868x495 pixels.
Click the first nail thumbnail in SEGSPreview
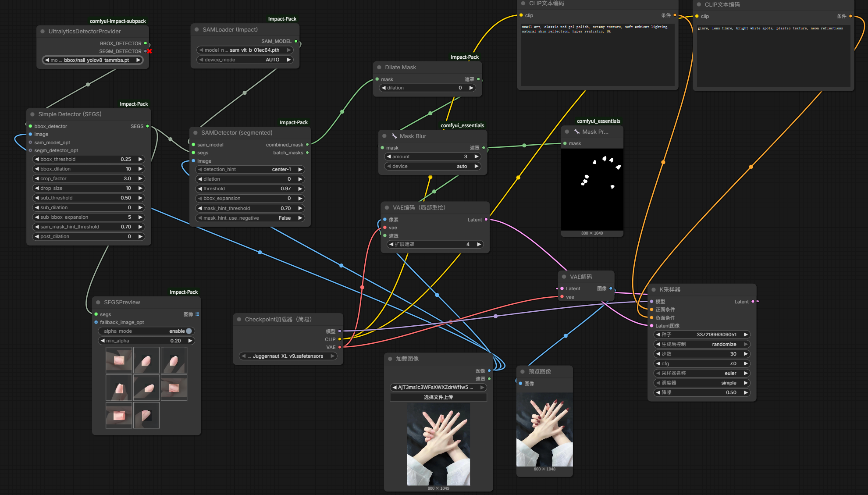pyautogui.click(x=119, y=360)
